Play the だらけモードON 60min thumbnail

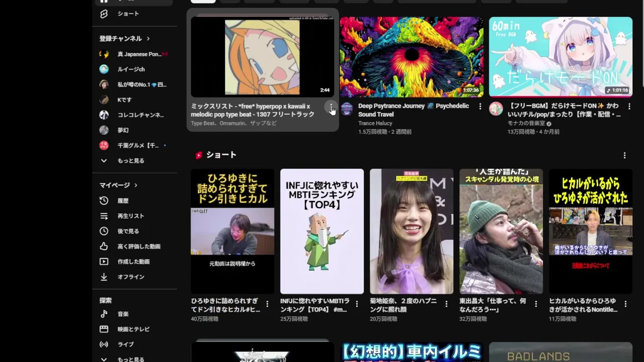pyautogui.click(x=560, y=57)
